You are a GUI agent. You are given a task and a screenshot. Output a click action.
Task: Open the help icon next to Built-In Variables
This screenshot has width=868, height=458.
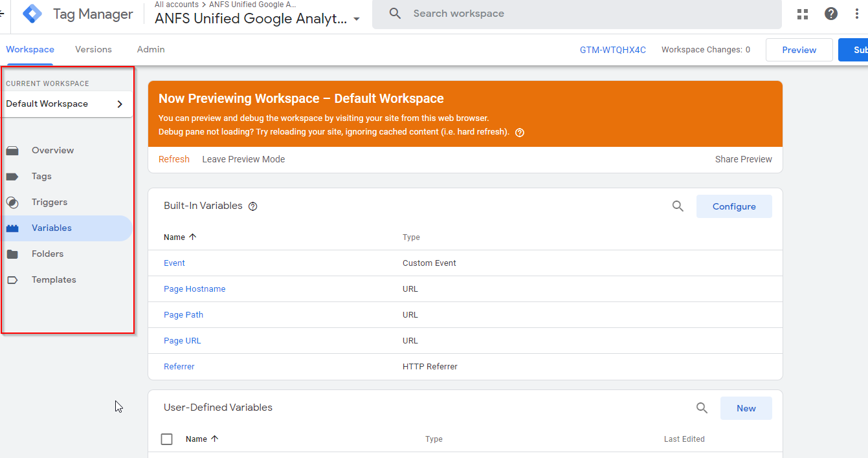(x=252, y=206)
